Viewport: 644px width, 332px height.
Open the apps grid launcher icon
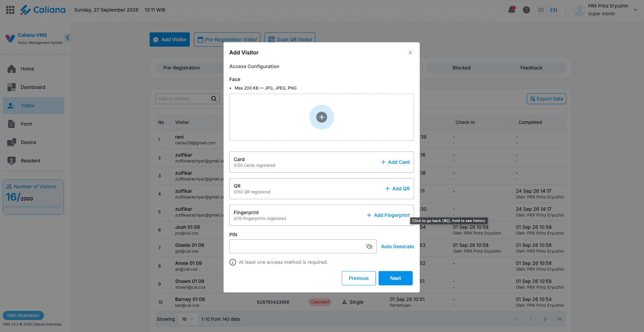tap(10, 10)
